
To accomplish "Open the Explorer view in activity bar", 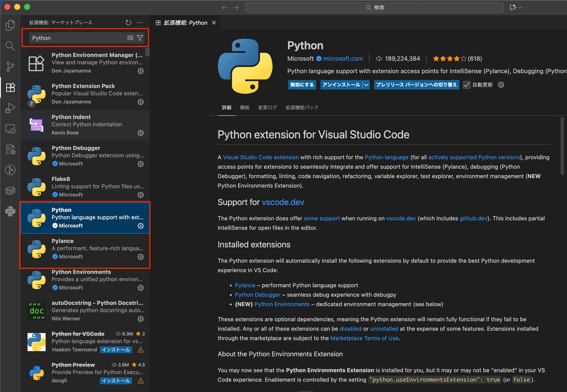I will click(10, 25).
